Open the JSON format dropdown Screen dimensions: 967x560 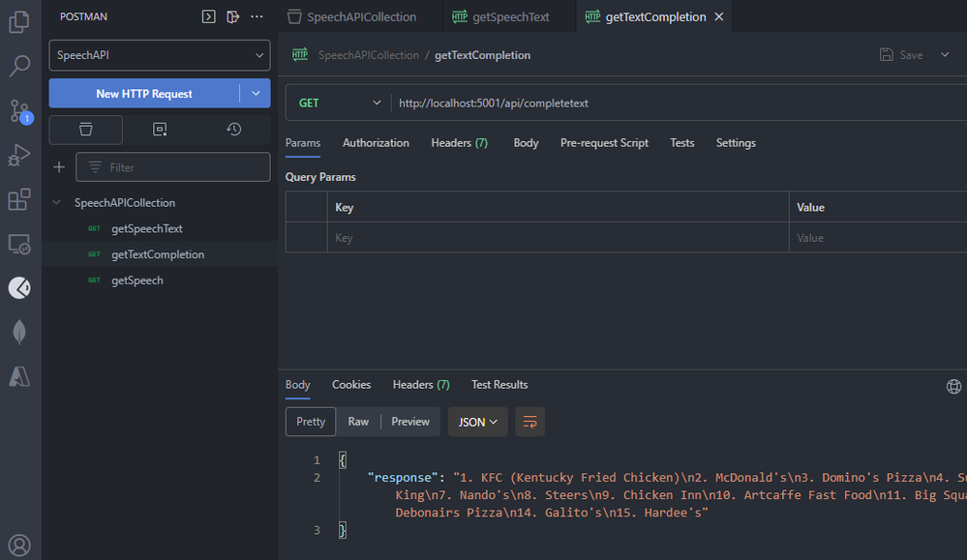coord(477,422)
